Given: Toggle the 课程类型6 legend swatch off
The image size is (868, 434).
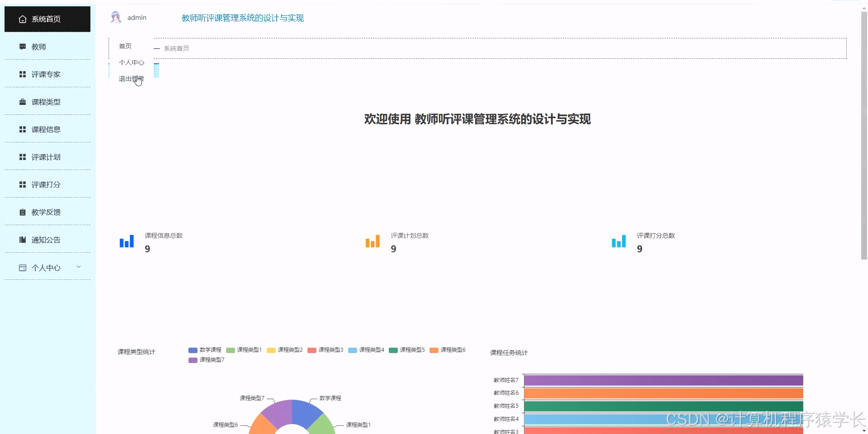Looking at the screenshot, I should (x=433, y=350).
